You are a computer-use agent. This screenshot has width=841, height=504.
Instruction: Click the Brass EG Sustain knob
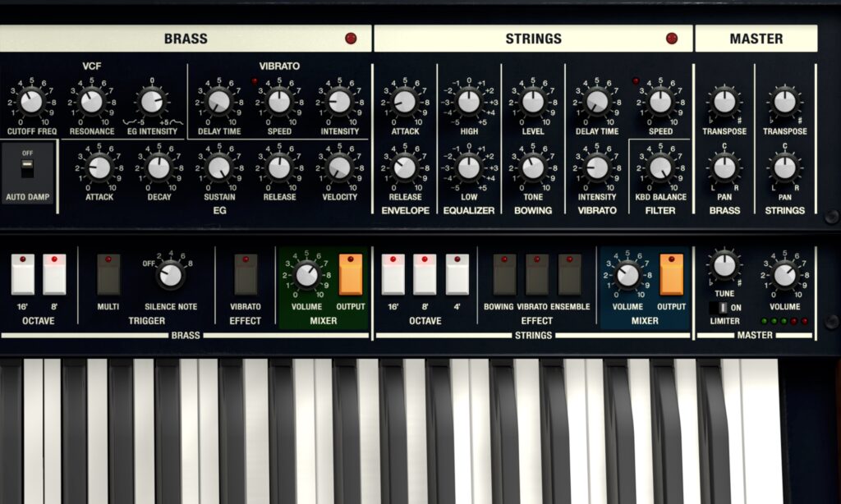218,167
